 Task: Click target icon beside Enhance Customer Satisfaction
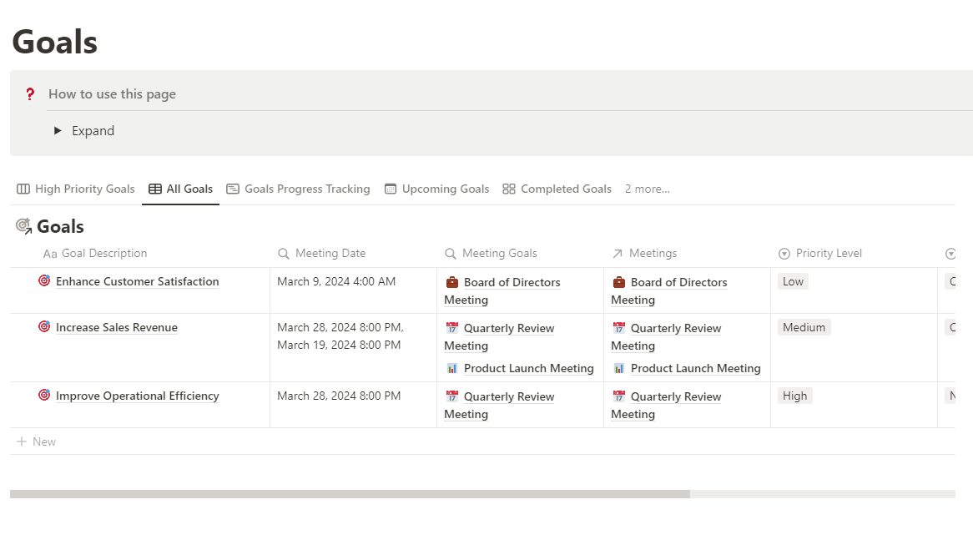coord(44,281)
